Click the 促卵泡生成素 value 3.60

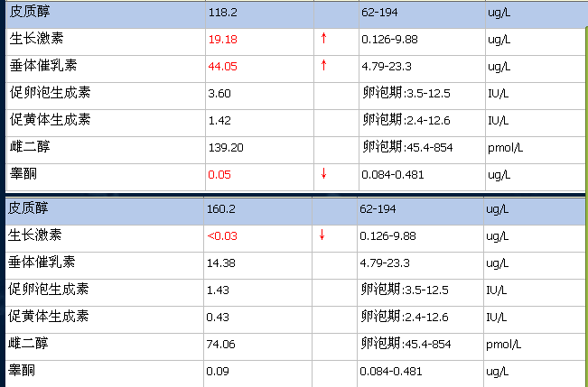pyautogui.click(x=219, y=93)
